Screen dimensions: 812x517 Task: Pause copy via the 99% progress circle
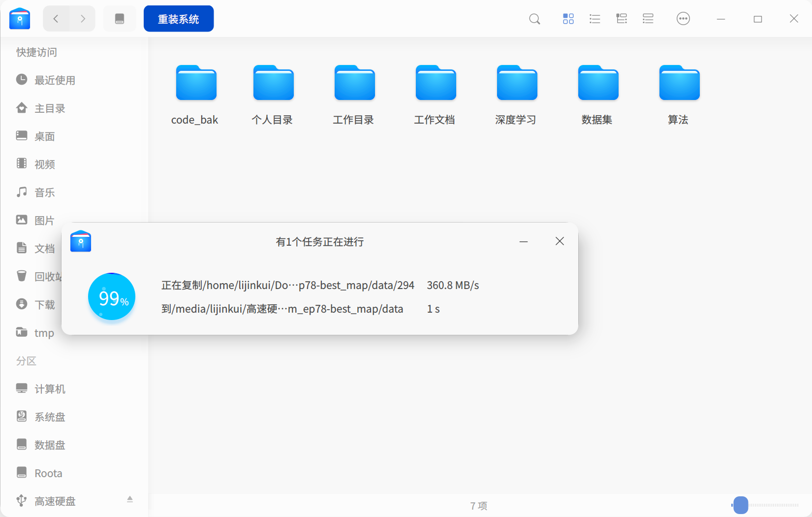click(x=112, y=297)
